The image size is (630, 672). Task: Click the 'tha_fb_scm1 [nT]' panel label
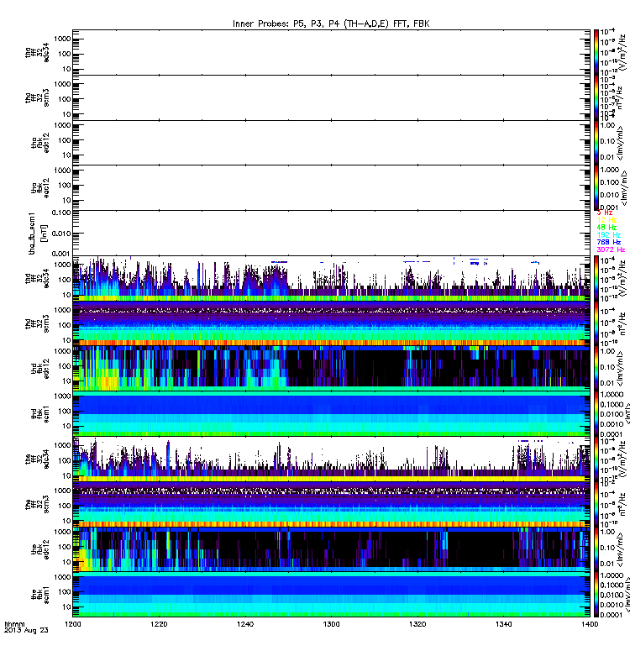(37, 234)
